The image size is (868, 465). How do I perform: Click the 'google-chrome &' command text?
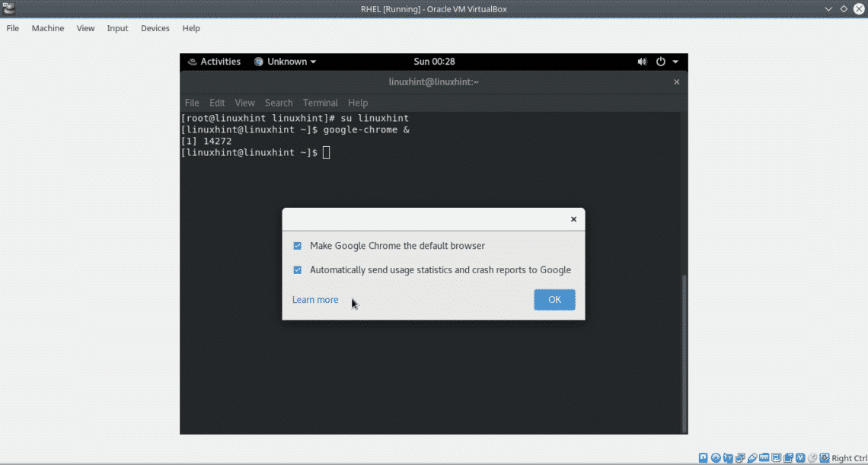(x=366, y=130)
